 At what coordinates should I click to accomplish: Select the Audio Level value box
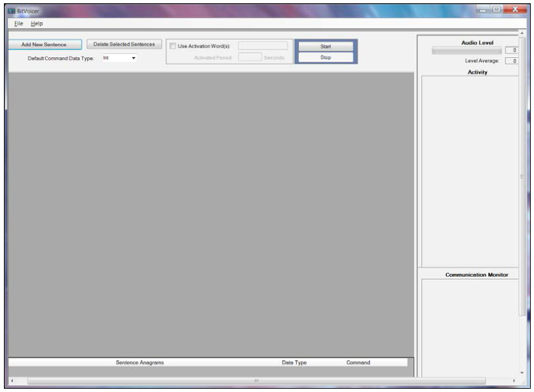(511, 50)
